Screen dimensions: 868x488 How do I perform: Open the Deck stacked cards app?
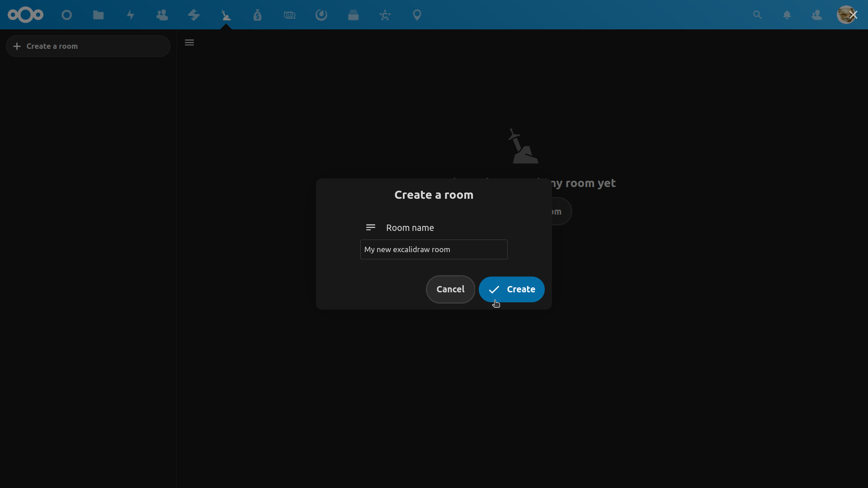354,15
